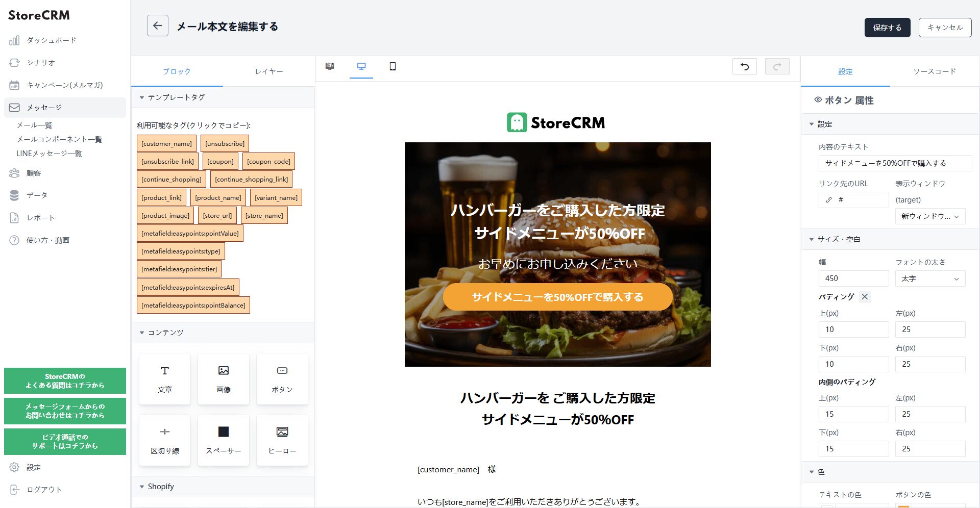Image resolution: width=980 pixels, height=508 pixels.
Task: Expand the Shopify section
Action: tap(223, 487)
